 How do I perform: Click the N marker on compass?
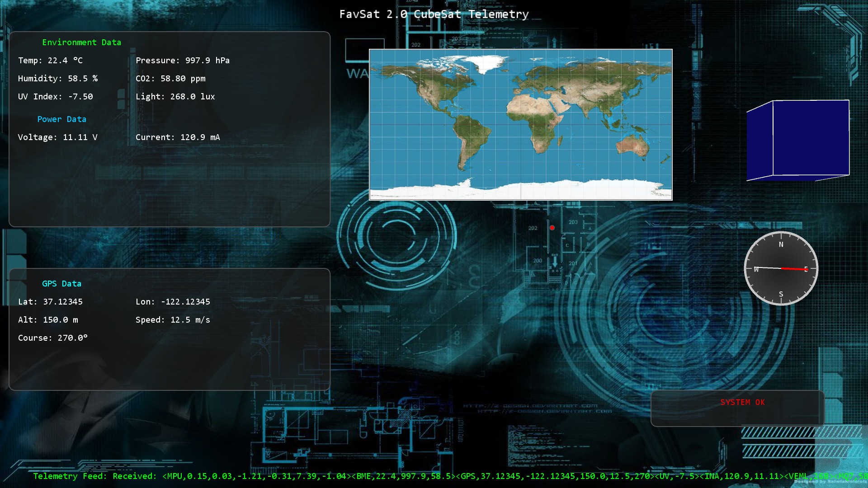[x=781, y=244]
